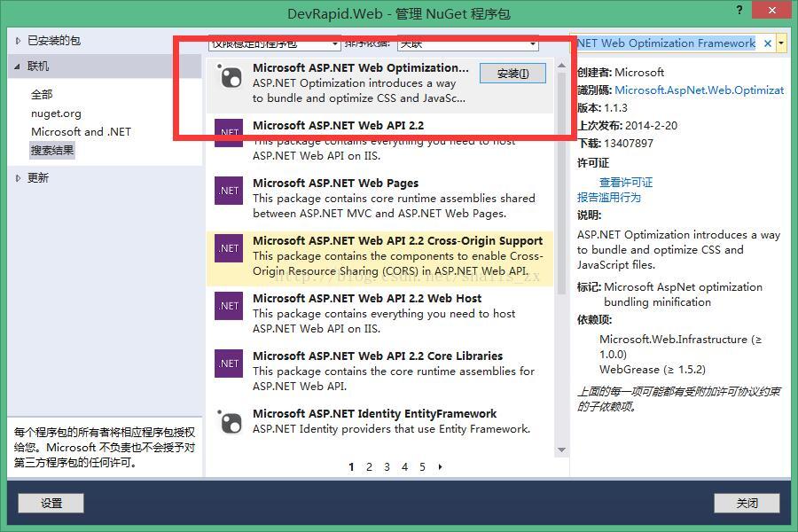Collapse the 联机 tree node
The width and height of the screenshot is (798, 532).
coord(18,66)
